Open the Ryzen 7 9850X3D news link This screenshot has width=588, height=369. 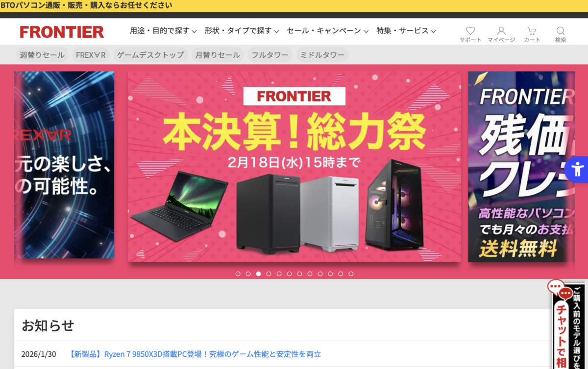195,354
